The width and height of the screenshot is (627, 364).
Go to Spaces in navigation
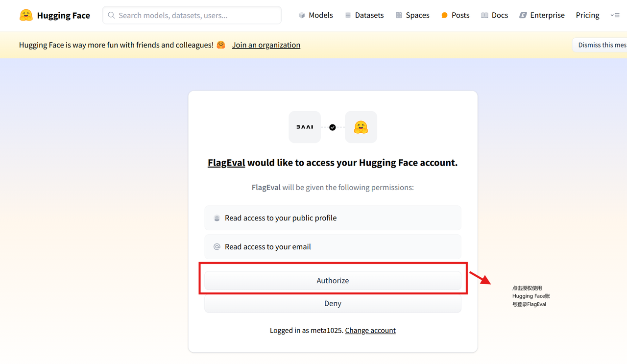click(412, 15)
